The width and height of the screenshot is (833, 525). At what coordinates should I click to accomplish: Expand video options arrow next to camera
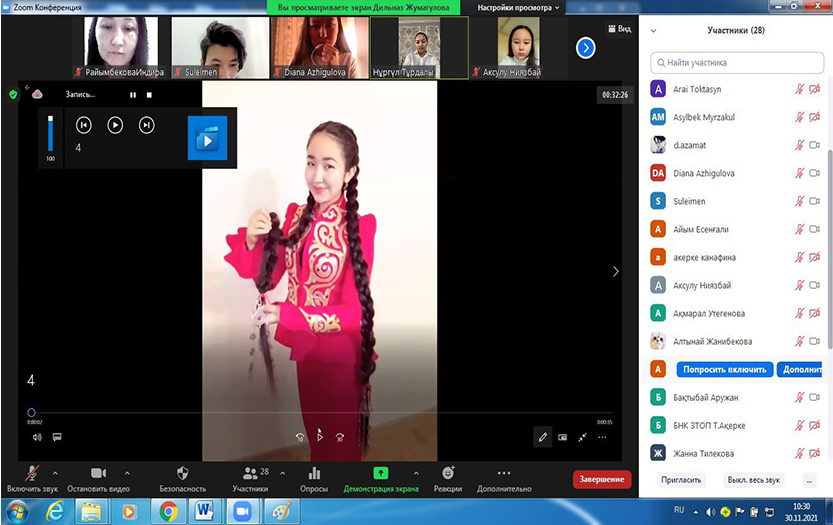point(127,473)
